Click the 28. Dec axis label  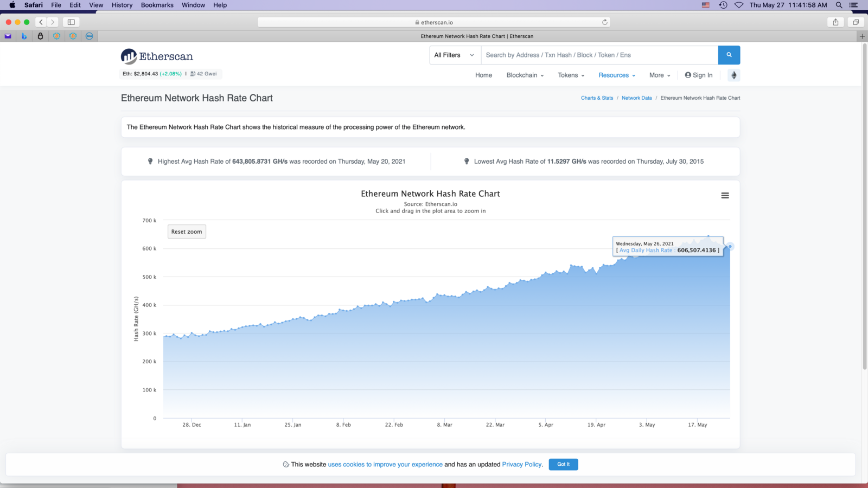point(192,425)
